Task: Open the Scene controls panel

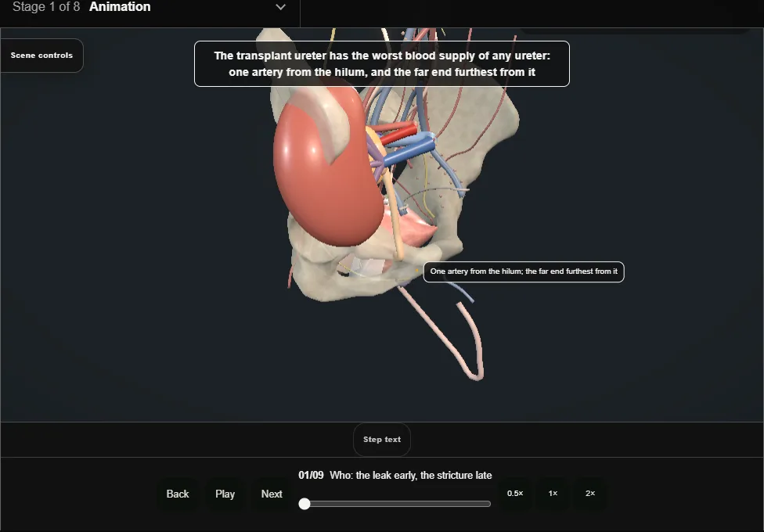Action: pos(42,56)
